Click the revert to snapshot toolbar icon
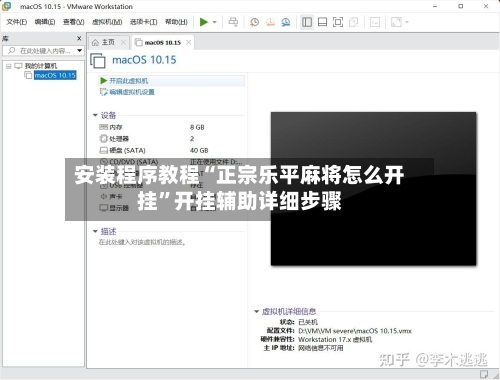Viewport: 500px width, 380px height. click(x=270, y=22)
